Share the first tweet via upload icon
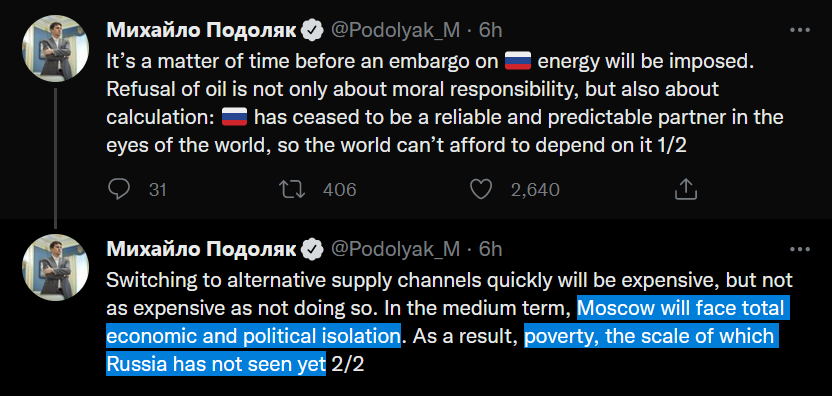The width and height of the screenshot is (832, 396). [685, 189]
